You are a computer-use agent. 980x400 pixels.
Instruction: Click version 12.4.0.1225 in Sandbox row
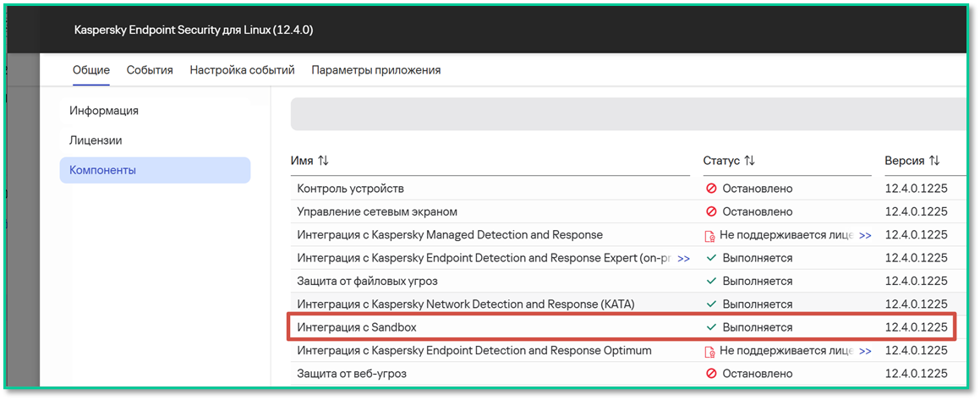coord(917,327)
